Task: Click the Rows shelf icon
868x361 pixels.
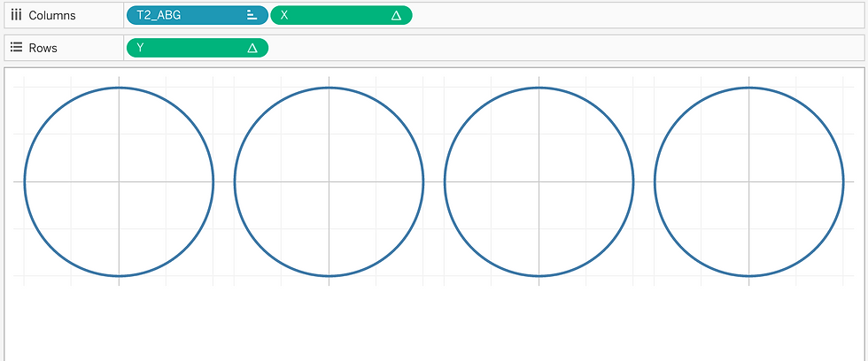Action: [x=16, y=48]
